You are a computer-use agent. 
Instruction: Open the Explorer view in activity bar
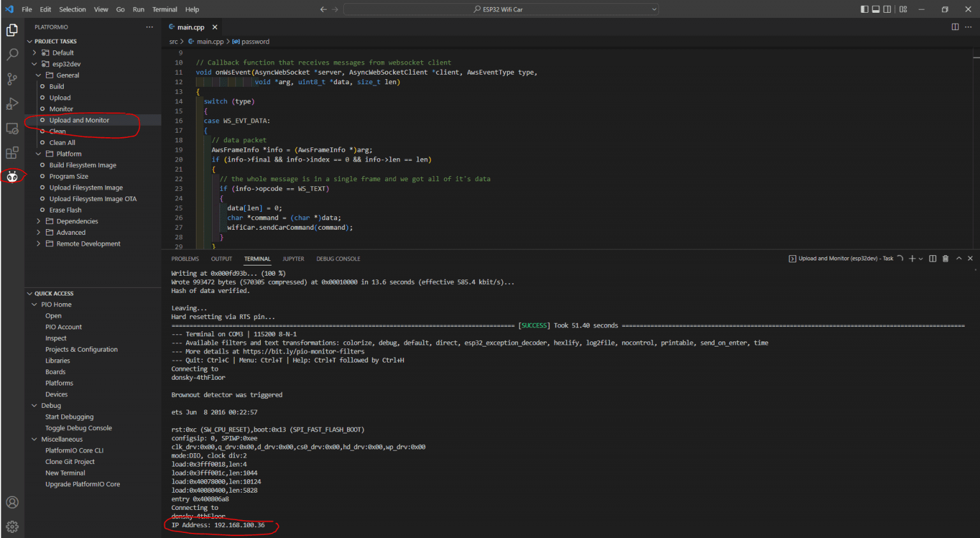pyautogui.click(x=12, y=30)
